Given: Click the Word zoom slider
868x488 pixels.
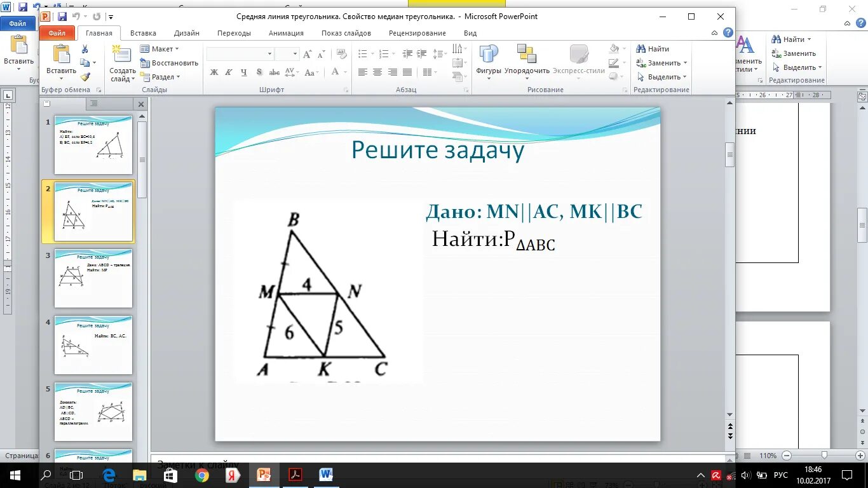Looking at the screenshot, I should (x=824, y=456).
